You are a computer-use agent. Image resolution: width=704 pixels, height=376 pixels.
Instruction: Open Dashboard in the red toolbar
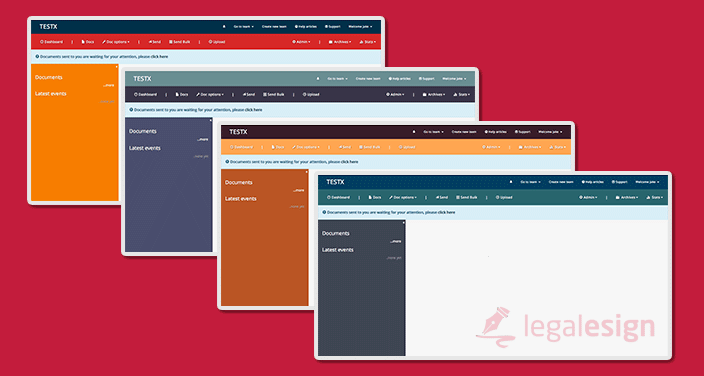click(51, 42)
